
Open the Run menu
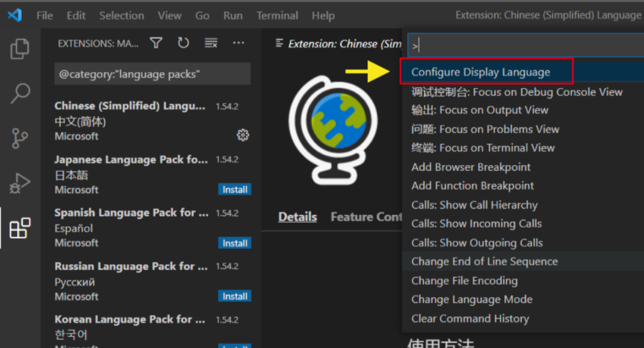(233, 16)
